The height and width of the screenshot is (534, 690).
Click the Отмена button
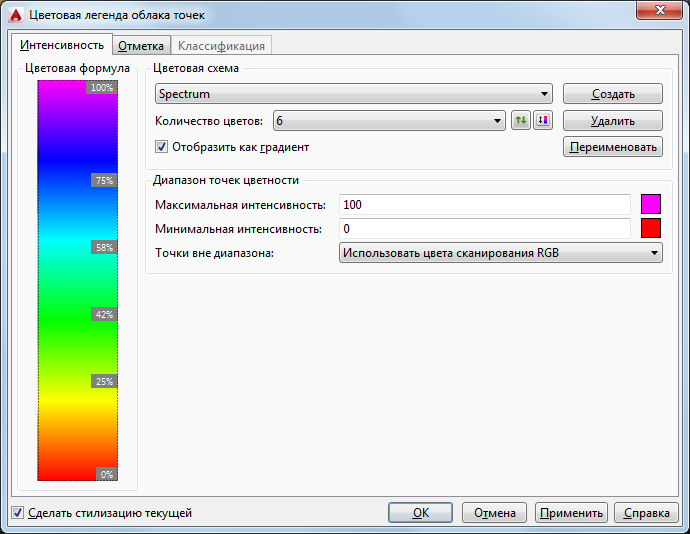[x=494, y=513]
